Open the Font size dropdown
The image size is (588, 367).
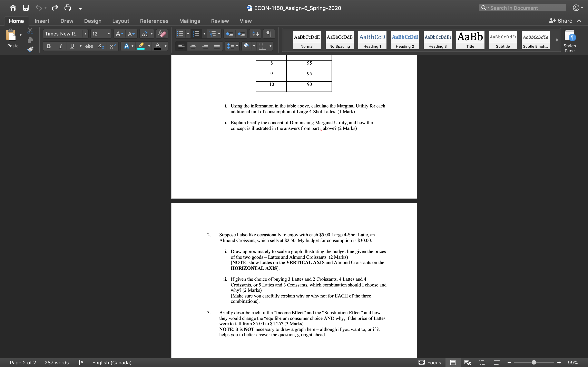click(108, 34)
